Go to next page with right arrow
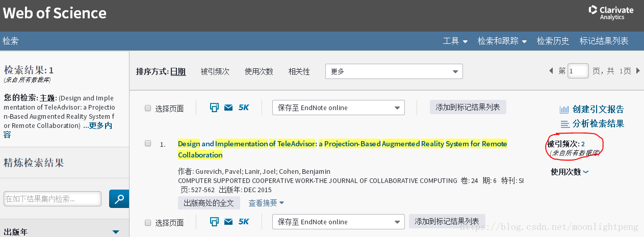Image resolution: width=644 pixels, height=237 pixels. click(x=638, y=71)
